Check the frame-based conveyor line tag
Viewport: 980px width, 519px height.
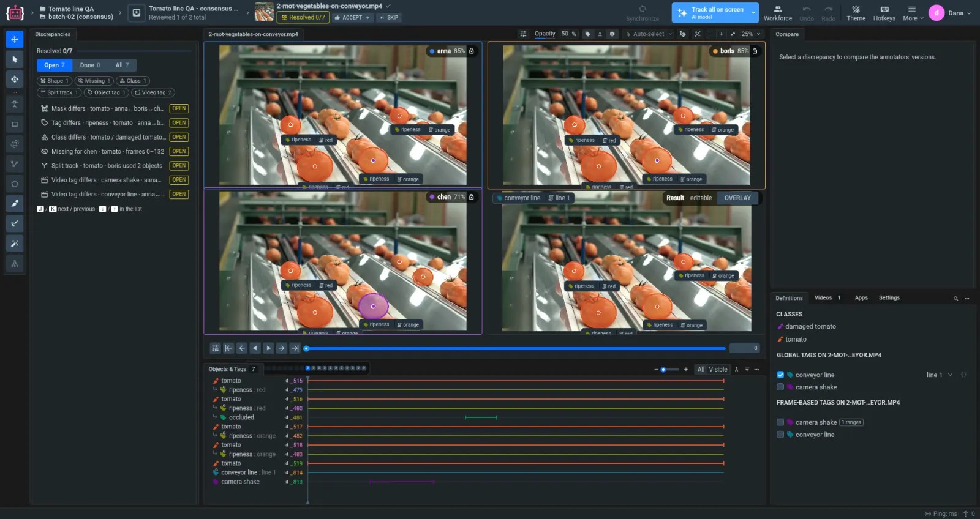pos(780,435)
